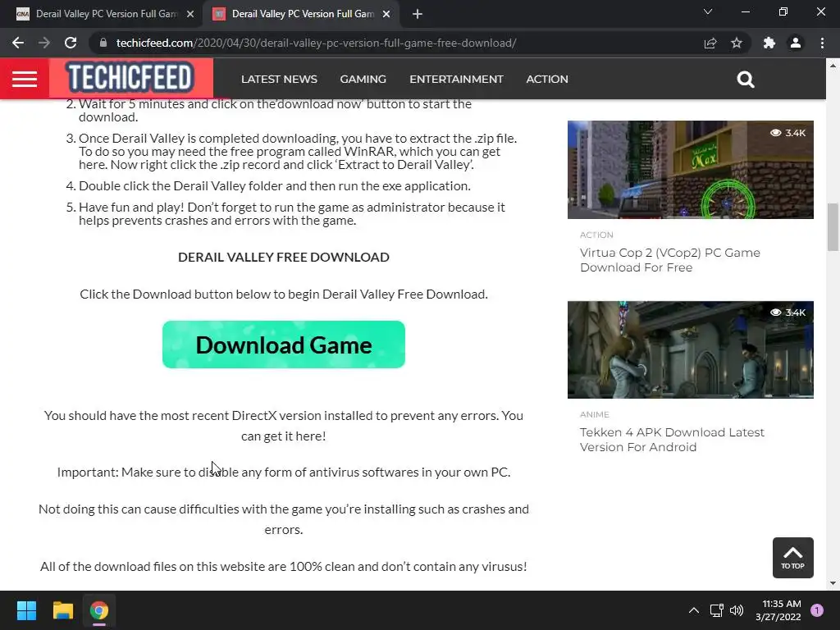Bookmark this page with the star icon
The height and width of the screenshot is (630, 840).
click(737, 43)
